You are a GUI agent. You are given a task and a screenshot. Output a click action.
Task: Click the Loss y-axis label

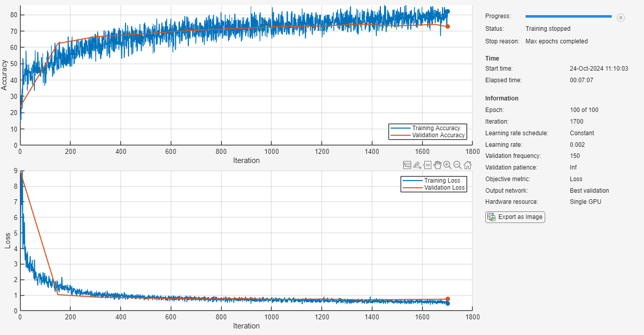click(8, 240)
